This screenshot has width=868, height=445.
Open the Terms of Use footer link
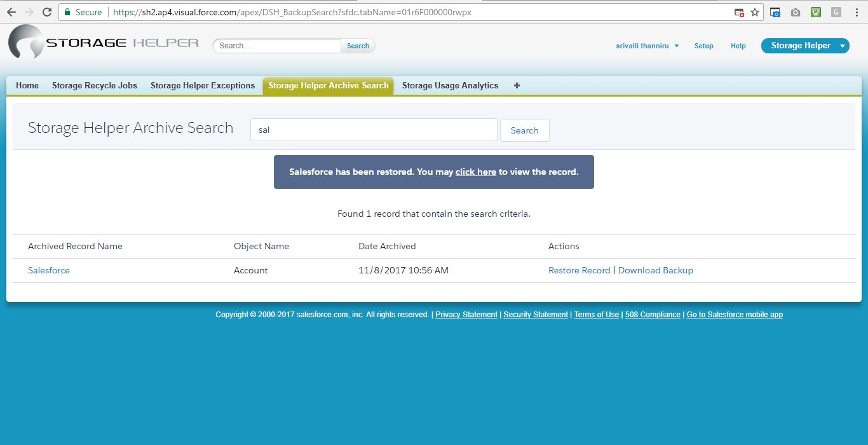point(597,315)
